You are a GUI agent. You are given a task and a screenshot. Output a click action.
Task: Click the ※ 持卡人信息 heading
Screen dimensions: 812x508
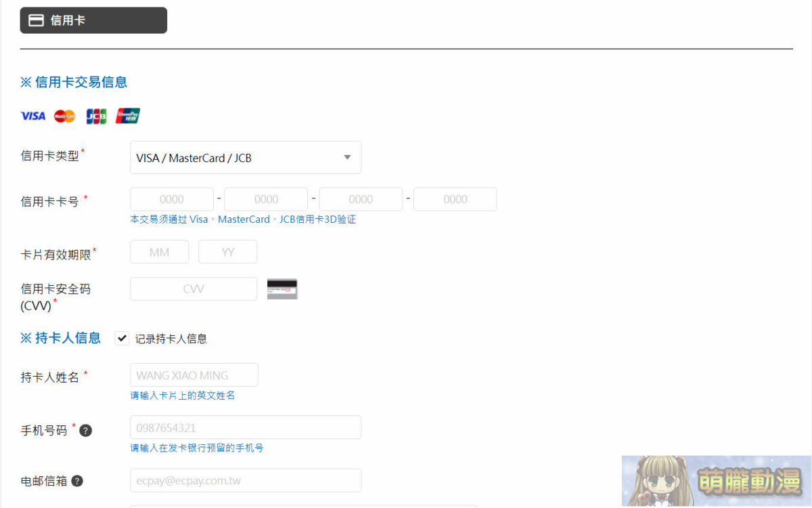[61, 338]
